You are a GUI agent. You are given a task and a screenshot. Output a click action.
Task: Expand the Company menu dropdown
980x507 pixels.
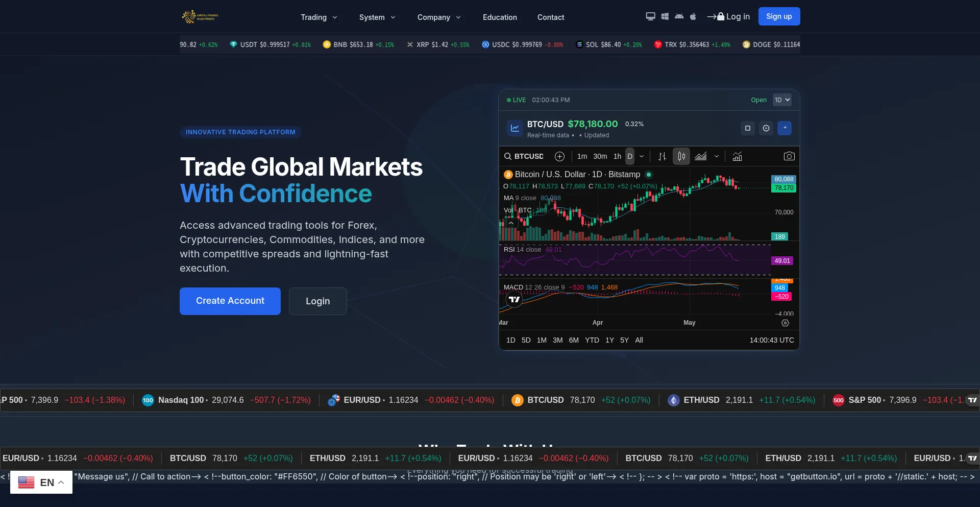[439, 17]
